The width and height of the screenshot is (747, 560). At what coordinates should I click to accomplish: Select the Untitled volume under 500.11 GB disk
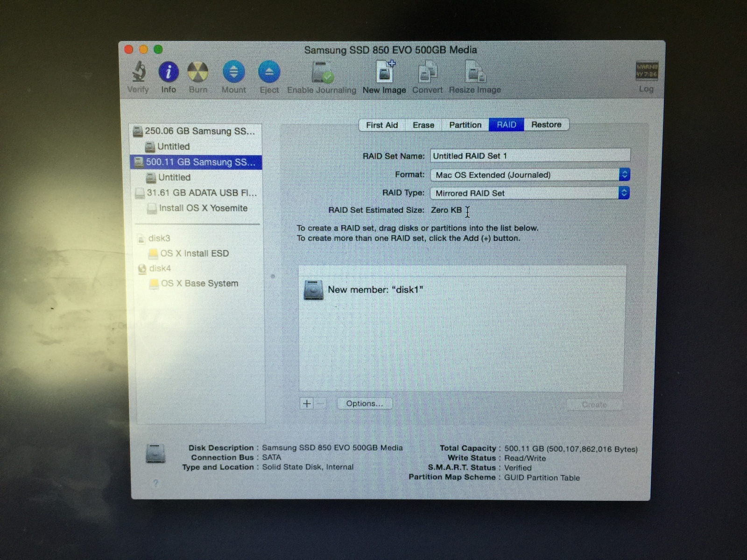pyautogui.click(x=196, y=177)
